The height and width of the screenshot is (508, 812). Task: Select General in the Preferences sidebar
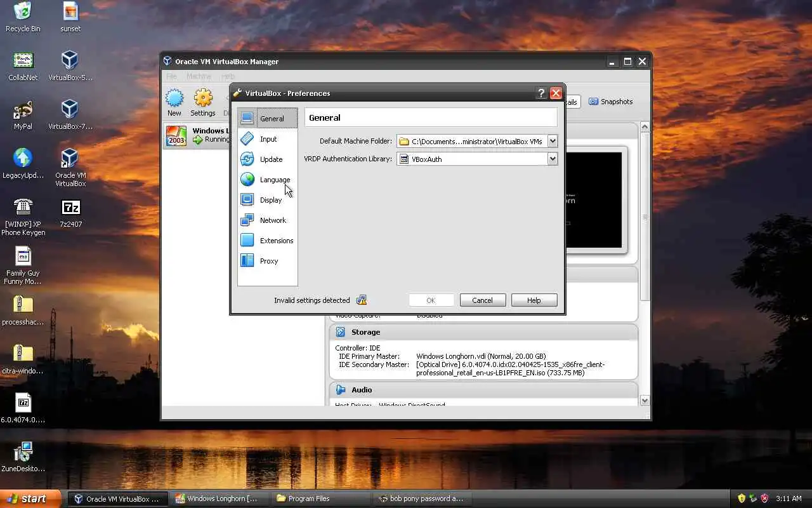pyautogui.click(x=268, y=118)
